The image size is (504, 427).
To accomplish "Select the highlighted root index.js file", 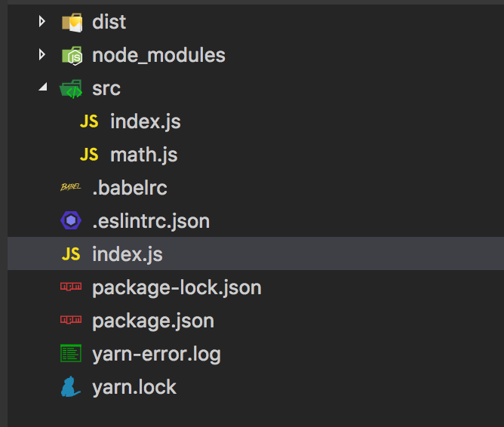I will (256, 253).
